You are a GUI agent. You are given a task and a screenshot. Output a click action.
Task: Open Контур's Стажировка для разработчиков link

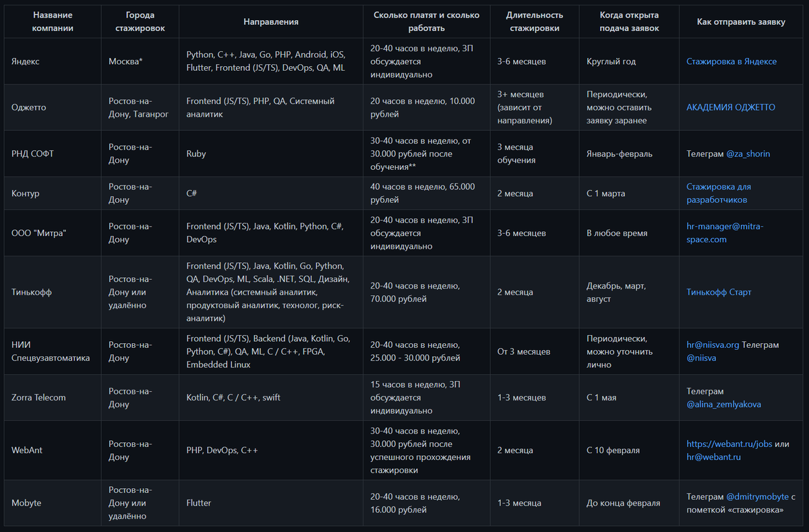tap(719, 194)
